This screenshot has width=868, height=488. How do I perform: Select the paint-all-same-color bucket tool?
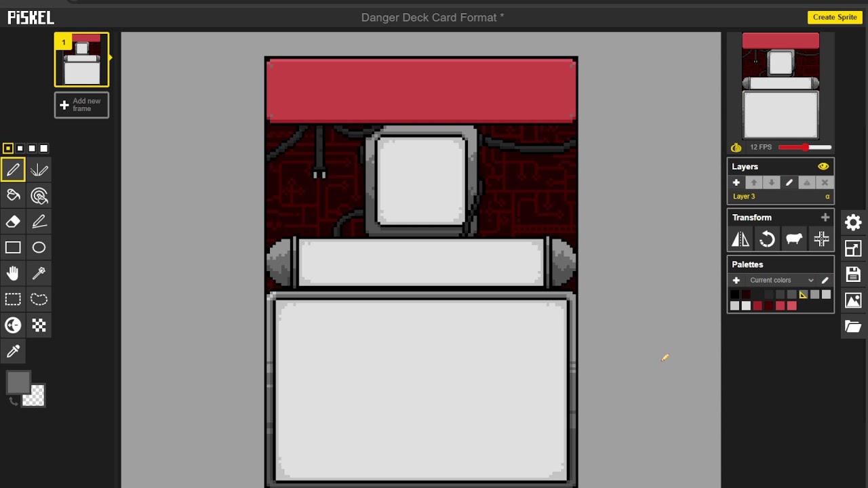click(x=39, y=196)
